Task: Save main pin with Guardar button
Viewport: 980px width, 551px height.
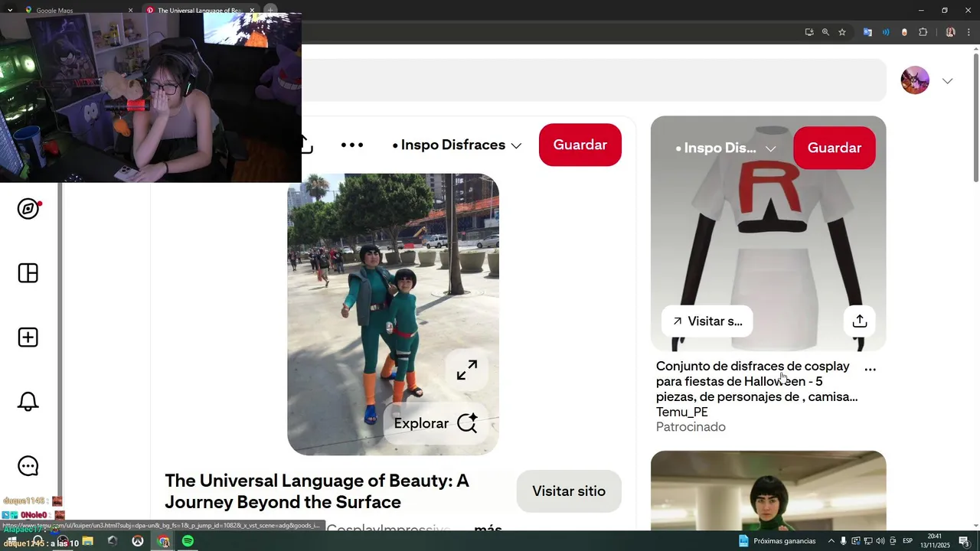Action: coord(580,145)
